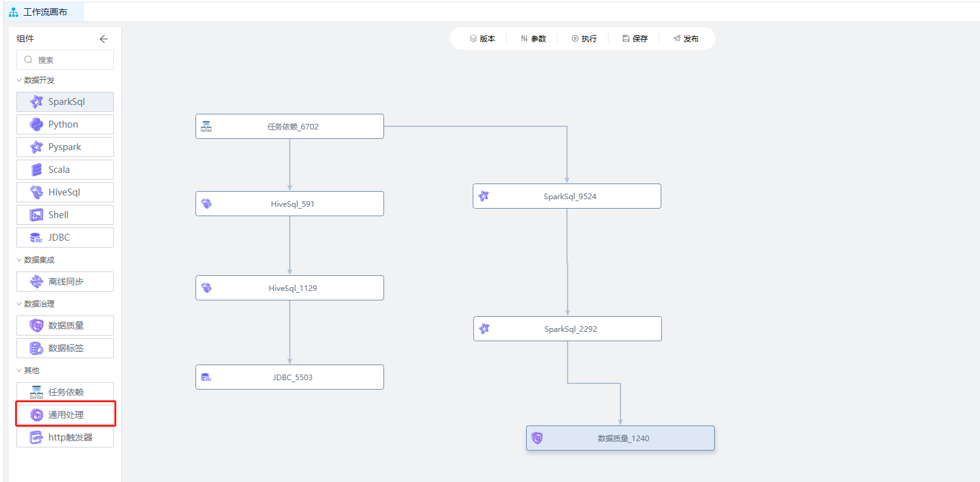Screen dimensions: 980x482
Task: Select node label HiveSql_591
Action: pyautogui.click(x=292, y=204)
